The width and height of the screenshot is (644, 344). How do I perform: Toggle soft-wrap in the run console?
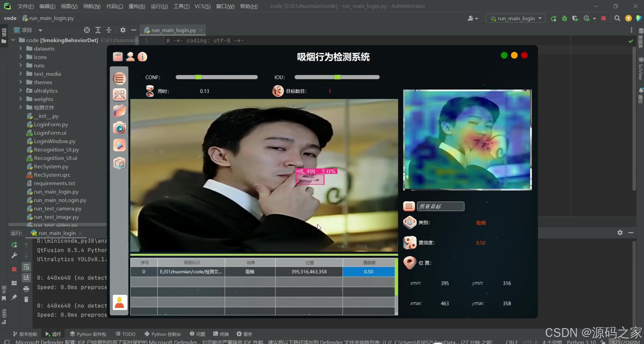click(x=26, y=267)
